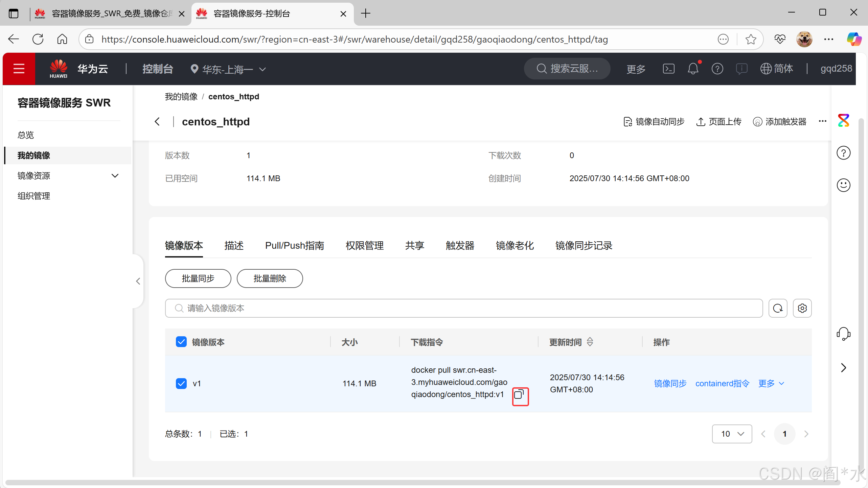Click the smiley feedback icon
Screen dimensions: 868x488
843,185
